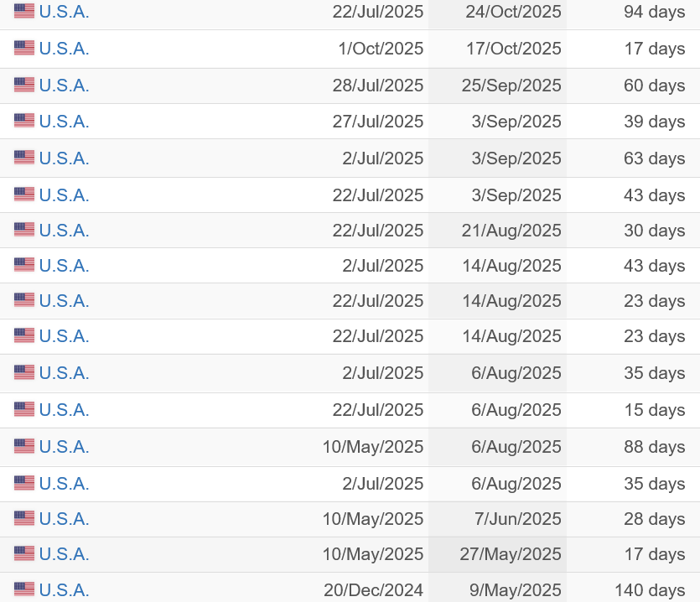This screenshot has height=602, width=700.
Task: Click the US flag beside the 60 days entry
Action: click(24, 86)
